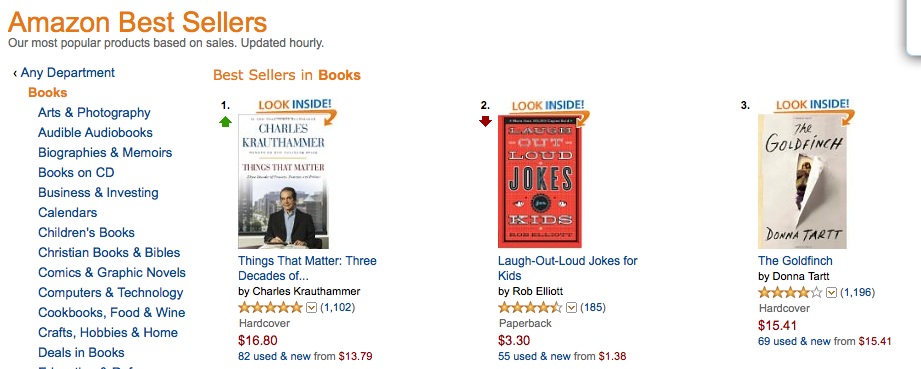Expand the rating dropdown for Things That Matter
This screenshot has width=921, height=369.
click(x=312, y=307)
